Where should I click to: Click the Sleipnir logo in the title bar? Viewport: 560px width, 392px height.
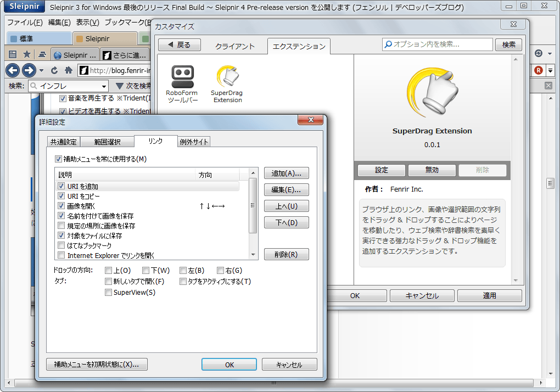24,6
